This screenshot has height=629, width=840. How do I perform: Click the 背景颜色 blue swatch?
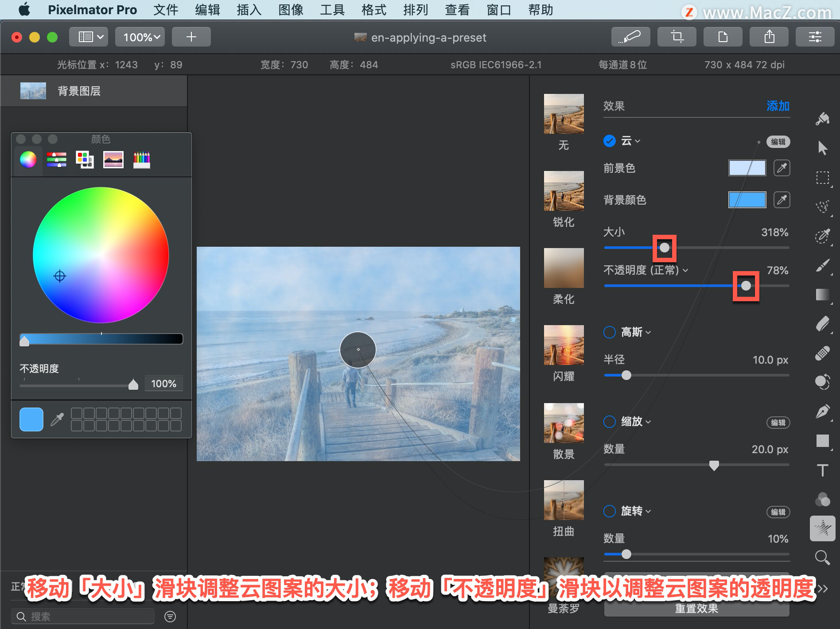tap(747, 200)
